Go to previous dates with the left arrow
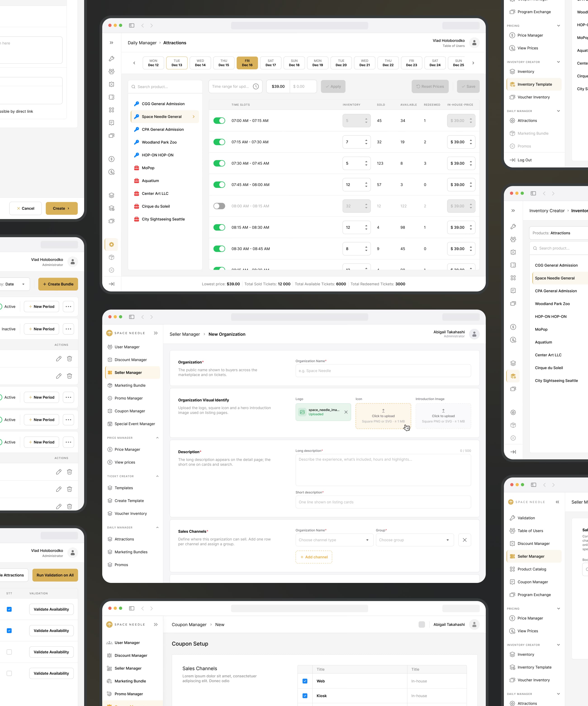The image size is (588, 706). [x=134, y=63]
